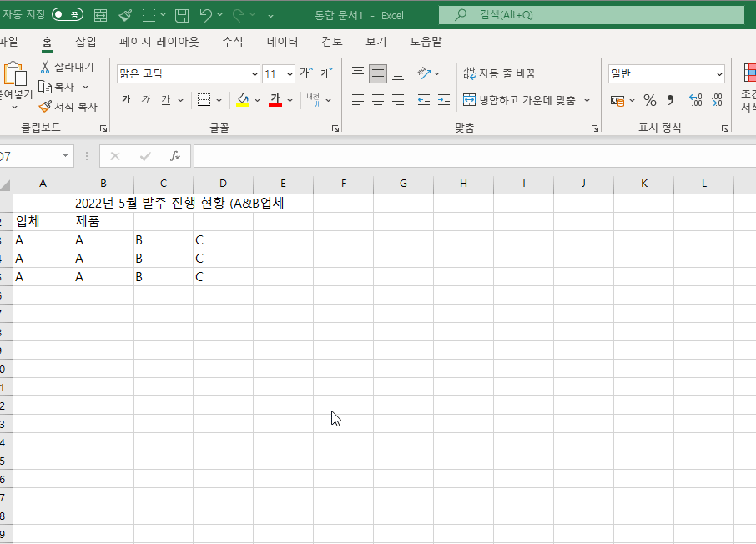Click the increase font size icon
Screen dimensions: 756x544
(x=306, y=73)
